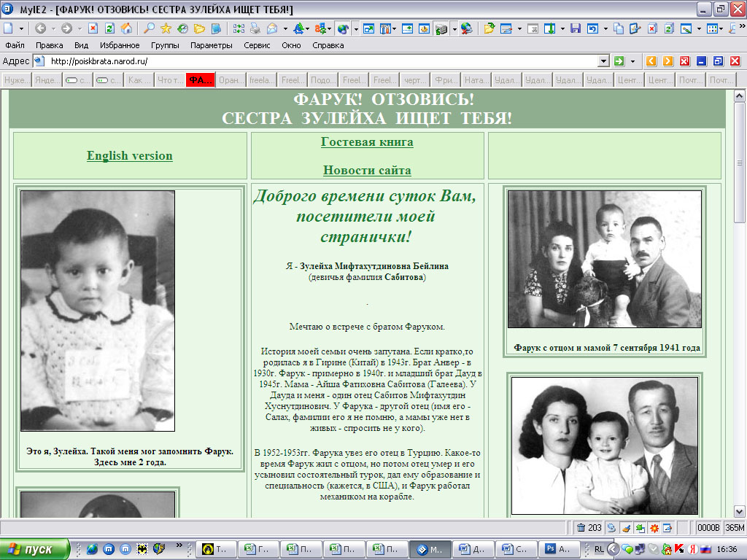Print the page with the printer icon
This screenshot has height=560, width=747.
coord(255,29)
